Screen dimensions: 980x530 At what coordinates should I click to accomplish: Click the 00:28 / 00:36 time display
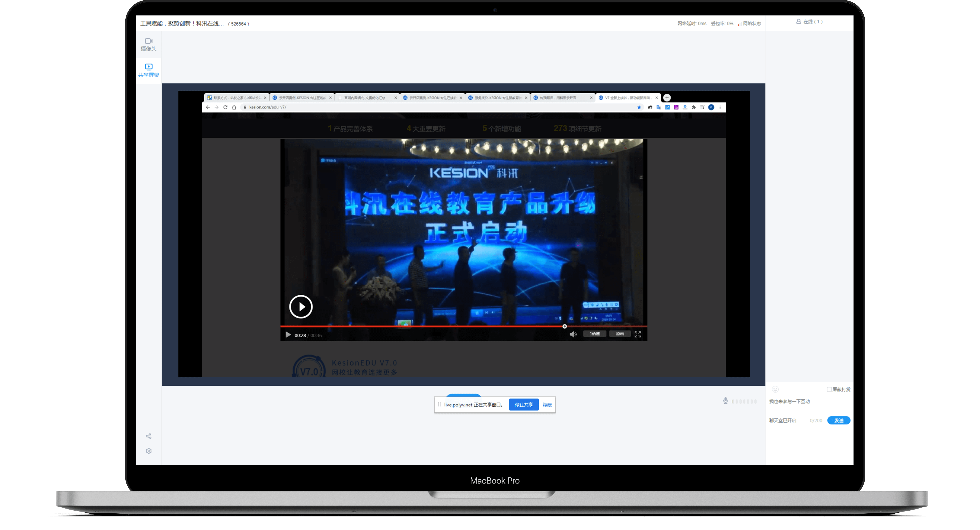point(308,335)
